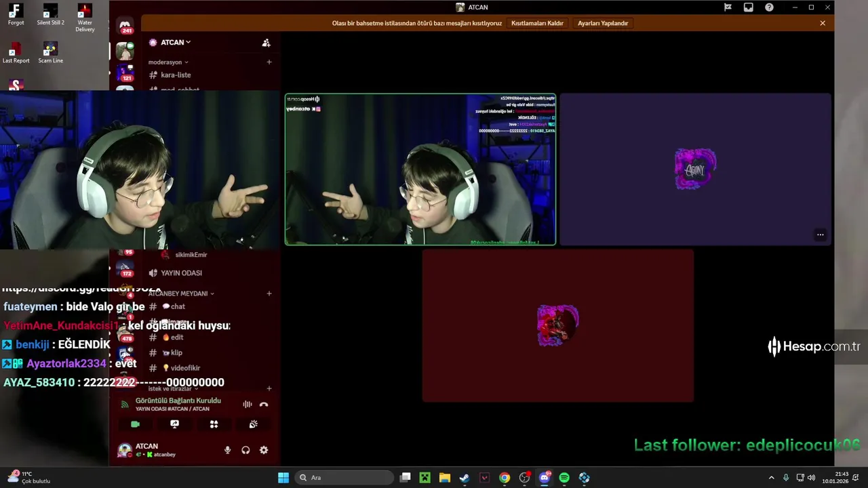Open Steam from the taskbar
This screenshot has width=868, height=488.
[465, 478]
